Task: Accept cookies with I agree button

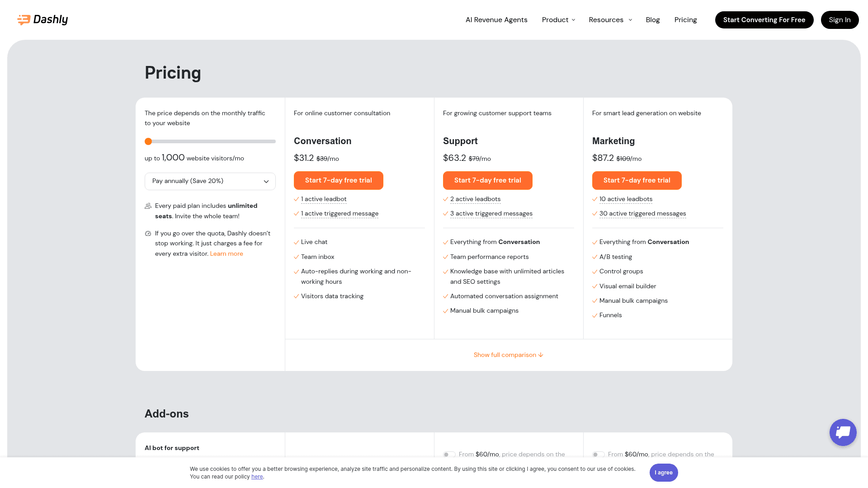Action: coord(664,473)
